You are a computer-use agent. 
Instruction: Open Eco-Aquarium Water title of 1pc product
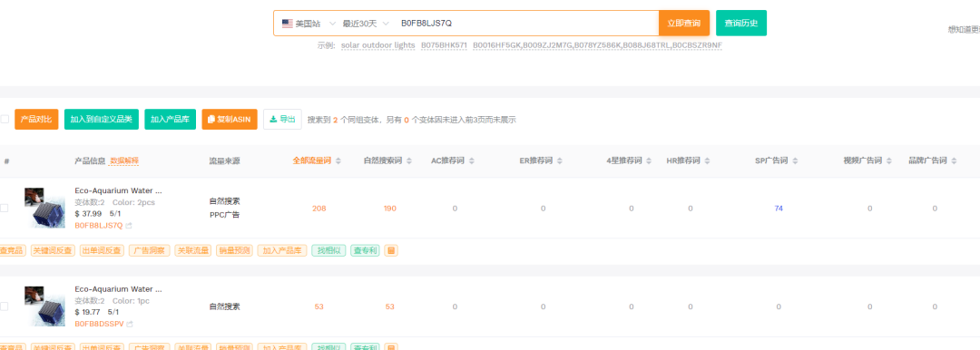(x=118, y=289)
